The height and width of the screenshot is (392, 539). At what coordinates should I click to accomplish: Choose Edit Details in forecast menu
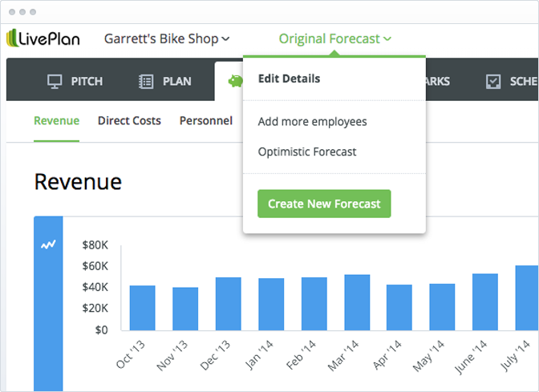pos(289,79)
